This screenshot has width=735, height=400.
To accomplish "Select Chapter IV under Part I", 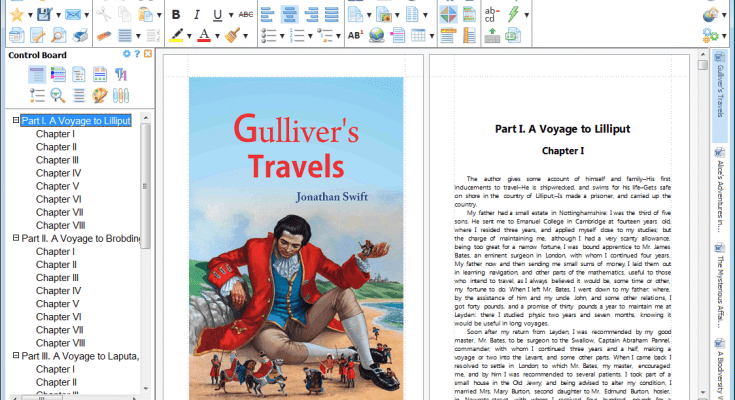I will tap(58, 173).
